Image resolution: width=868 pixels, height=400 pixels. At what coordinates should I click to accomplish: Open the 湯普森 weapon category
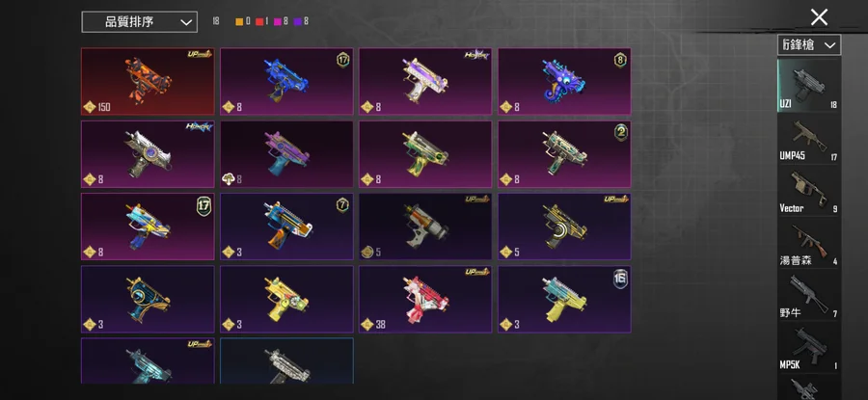coord(809,243)
